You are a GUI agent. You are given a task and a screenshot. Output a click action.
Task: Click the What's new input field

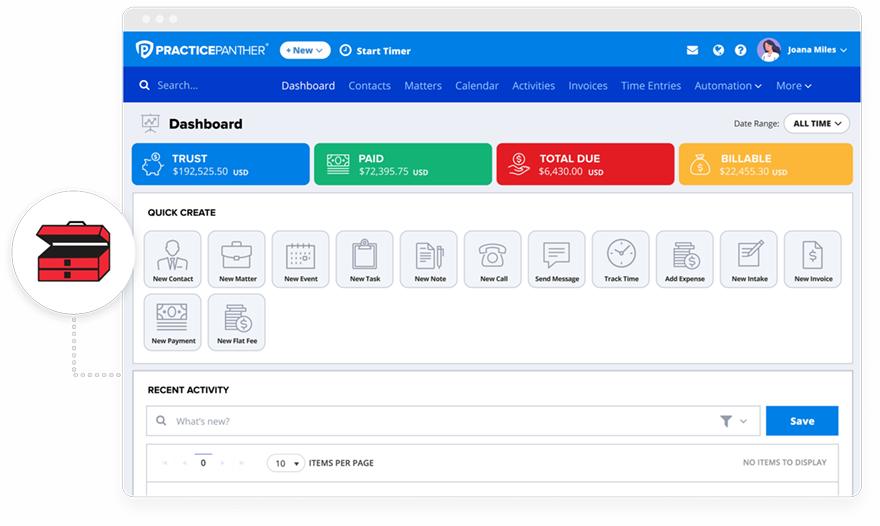tap(440, 421)
